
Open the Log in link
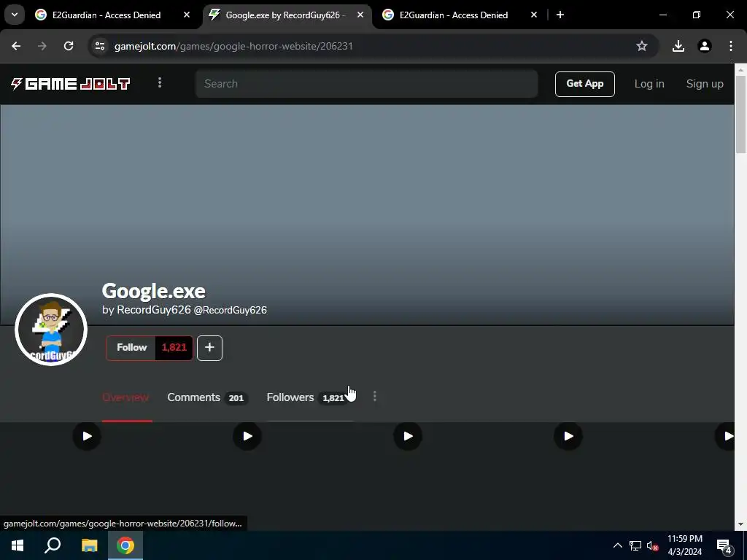tap(649, 84)
